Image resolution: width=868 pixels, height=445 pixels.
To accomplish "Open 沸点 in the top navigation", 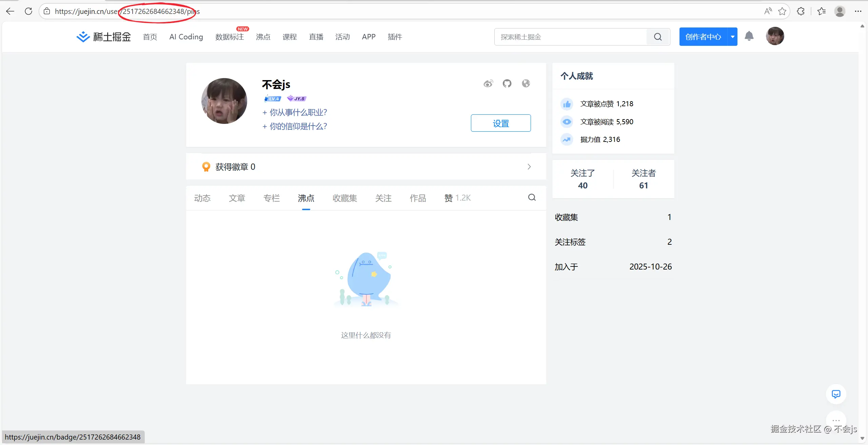I will pos(263,37).
